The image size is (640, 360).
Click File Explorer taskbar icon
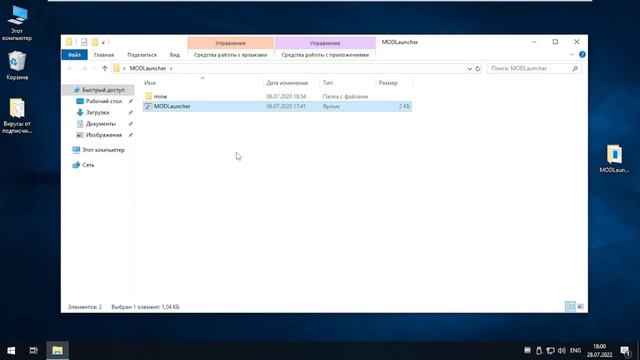57,351
